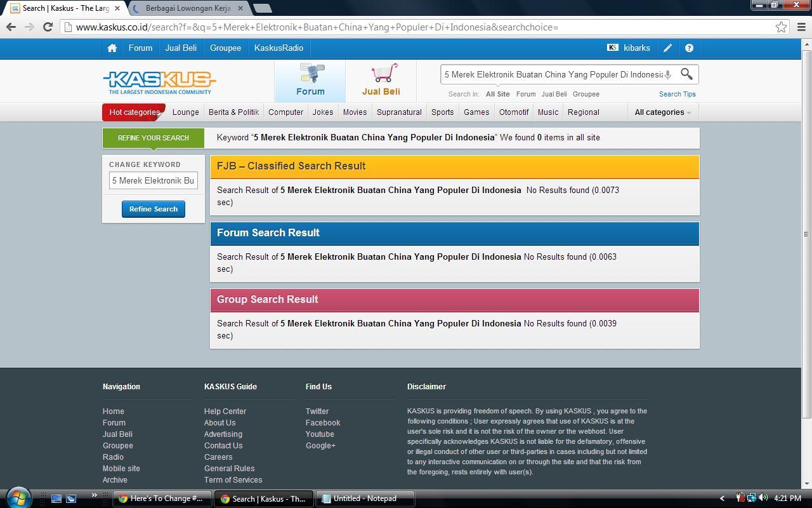
Task: Reload the current page
Action: [x=48, y=27]
